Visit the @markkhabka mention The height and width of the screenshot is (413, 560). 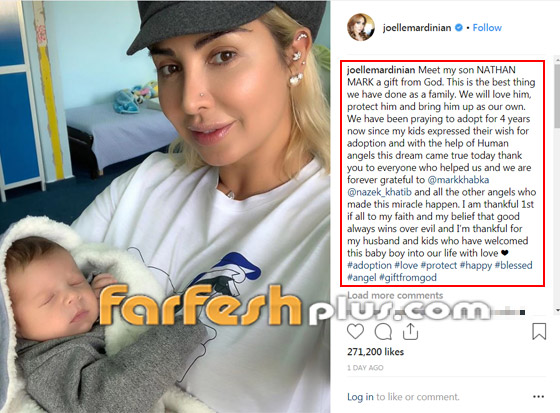[x=458, y=180]
